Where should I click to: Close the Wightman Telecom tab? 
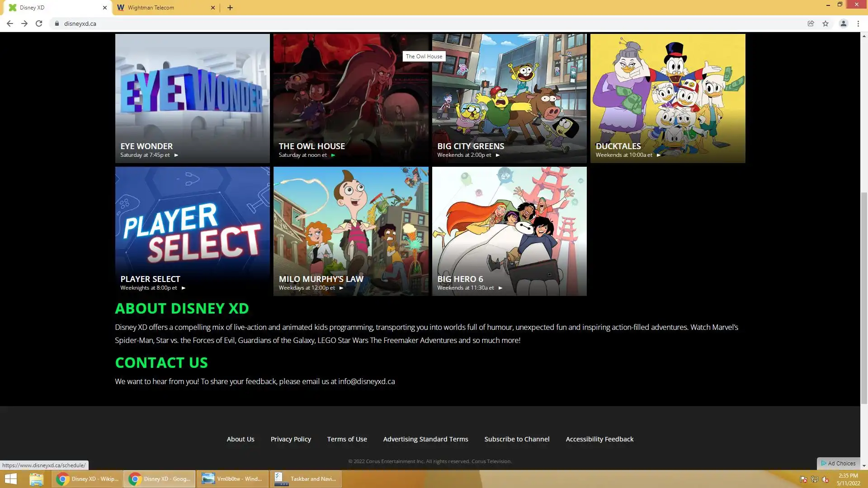213,8
